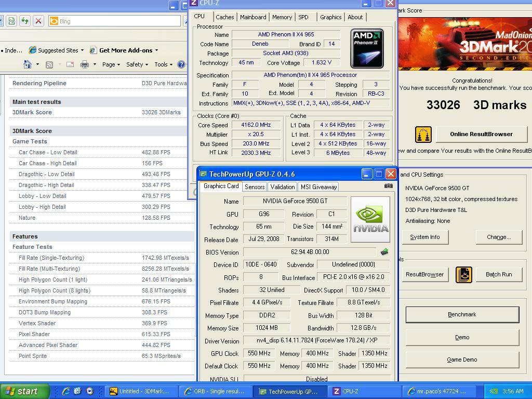The height and width of the screenshot is (399, 532).
Task: Switch to ORB - Single result taskbar item
Action: (216, 391)
